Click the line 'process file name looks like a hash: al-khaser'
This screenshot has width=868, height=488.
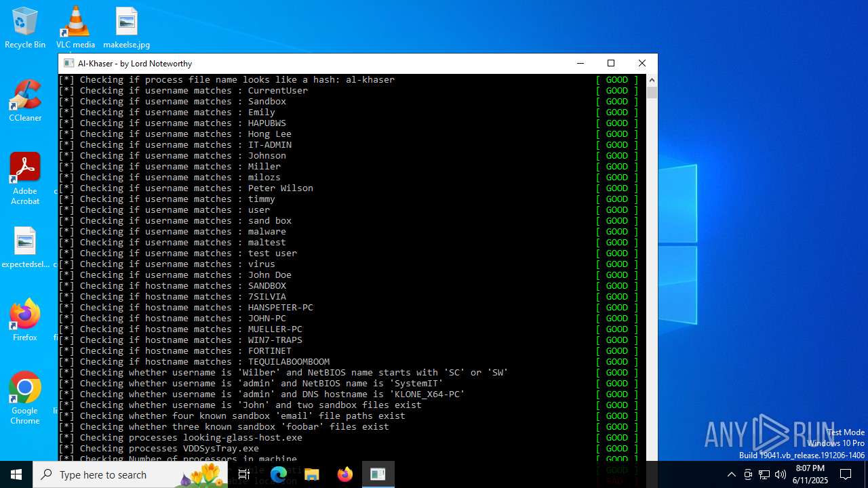tap(226, 80)
